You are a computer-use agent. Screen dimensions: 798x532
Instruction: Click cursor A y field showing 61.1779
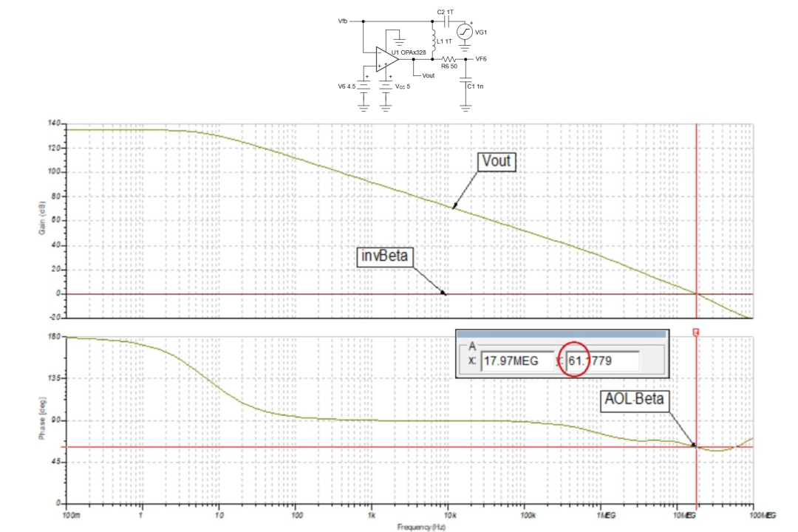pyautogui.click(x=602, y=361)
